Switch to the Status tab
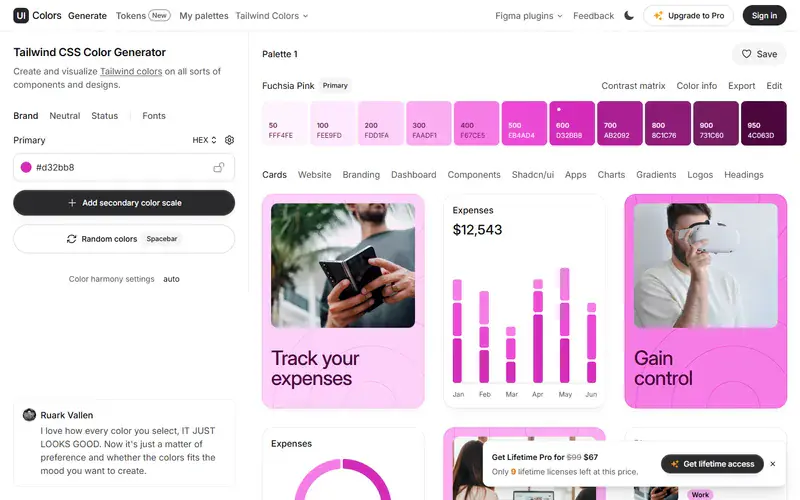Screen dimensions: 800x500 tap(105, 116)
